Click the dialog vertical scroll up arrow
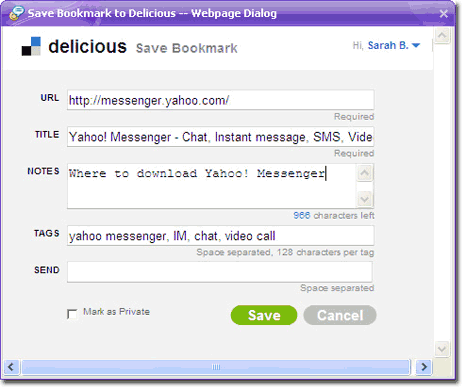Viewport: 465px width, 390px height. pyautogui.click(x=442, y=35)
